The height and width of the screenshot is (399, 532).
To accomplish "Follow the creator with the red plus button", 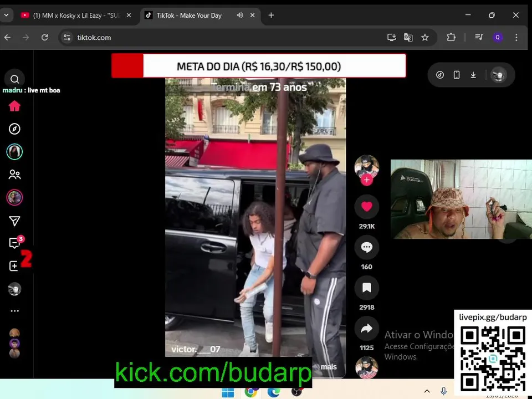I will [x=367, y=180].
